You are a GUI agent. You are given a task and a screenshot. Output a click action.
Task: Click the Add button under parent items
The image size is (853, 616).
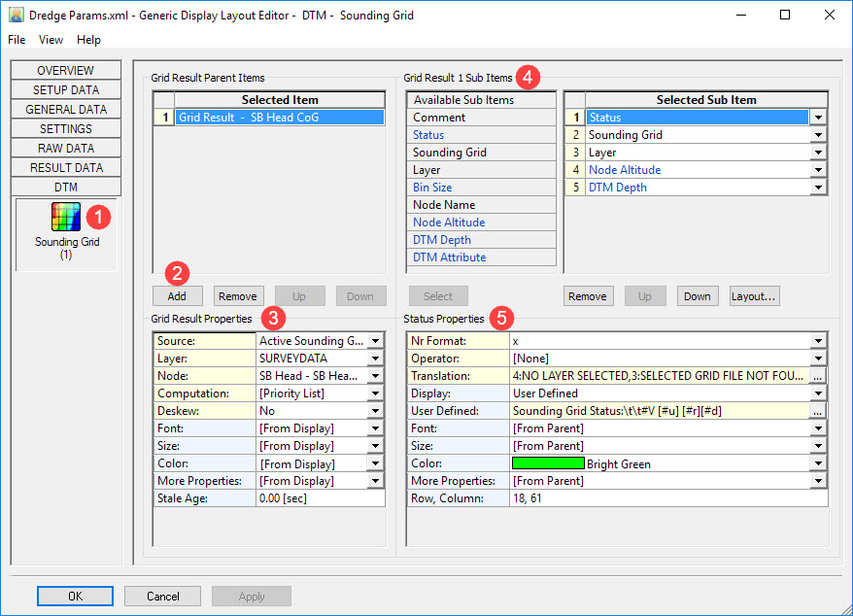click(x=177, y=296)
